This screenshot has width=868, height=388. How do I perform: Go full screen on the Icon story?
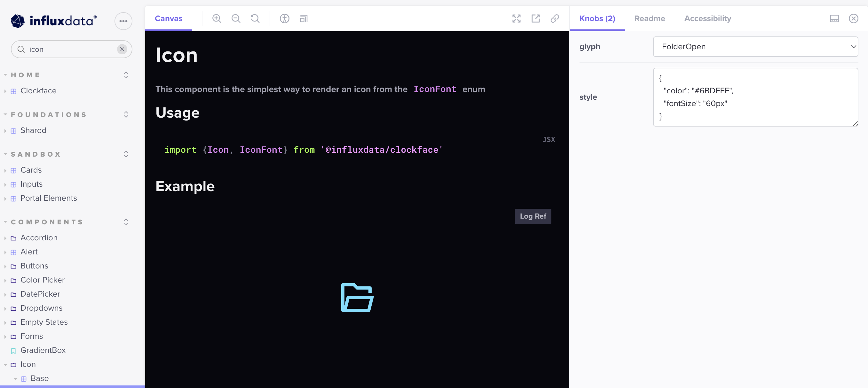[516, 19]
